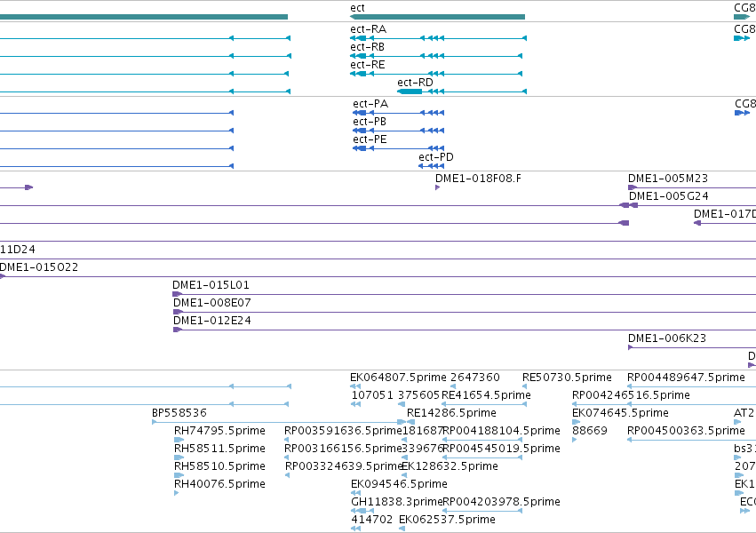This screenshot has width=756, height=533.
Task: Select the ect gene bar
Action: coord(437,17)
